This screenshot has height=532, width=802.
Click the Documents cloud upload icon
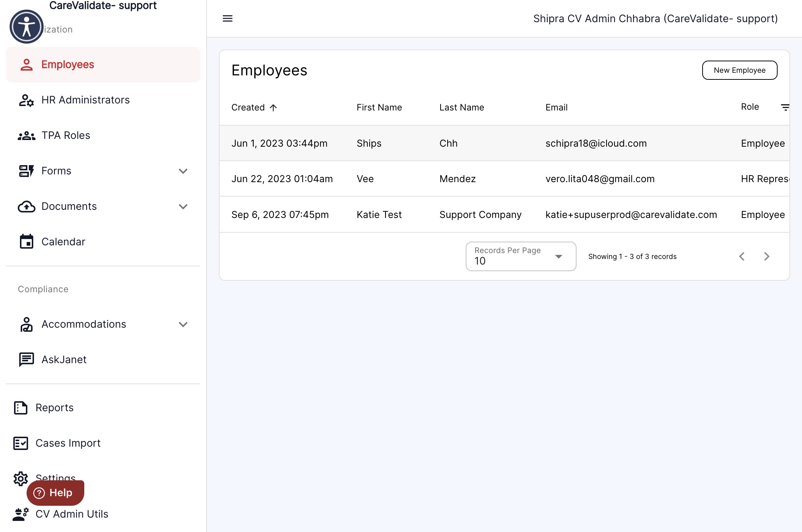pos(27,207)
